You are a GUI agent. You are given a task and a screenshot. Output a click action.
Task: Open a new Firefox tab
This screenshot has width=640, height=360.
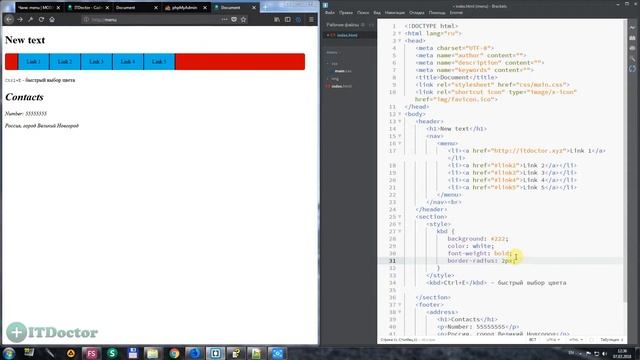click(265, 7)
